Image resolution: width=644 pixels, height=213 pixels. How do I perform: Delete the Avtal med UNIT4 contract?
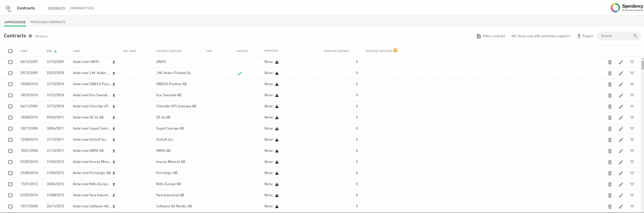point(610,62)
